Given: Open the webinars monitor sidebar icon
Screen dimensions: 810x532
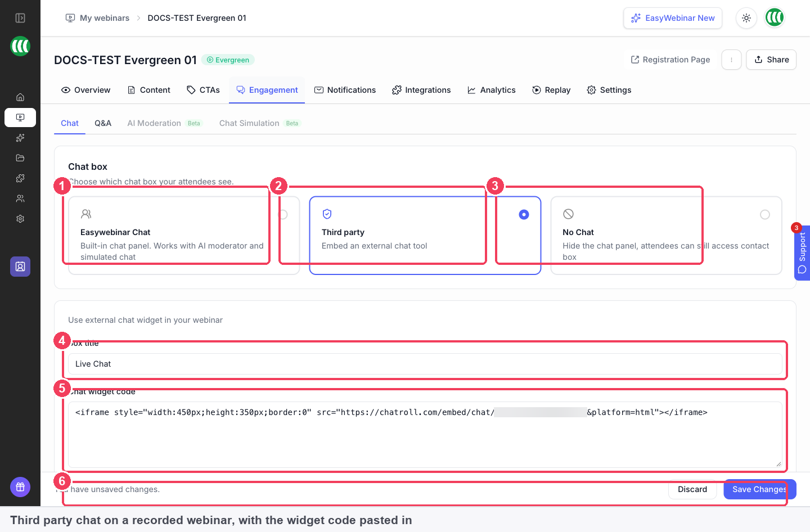Looking at the screenshot, I should coord(20,118).
